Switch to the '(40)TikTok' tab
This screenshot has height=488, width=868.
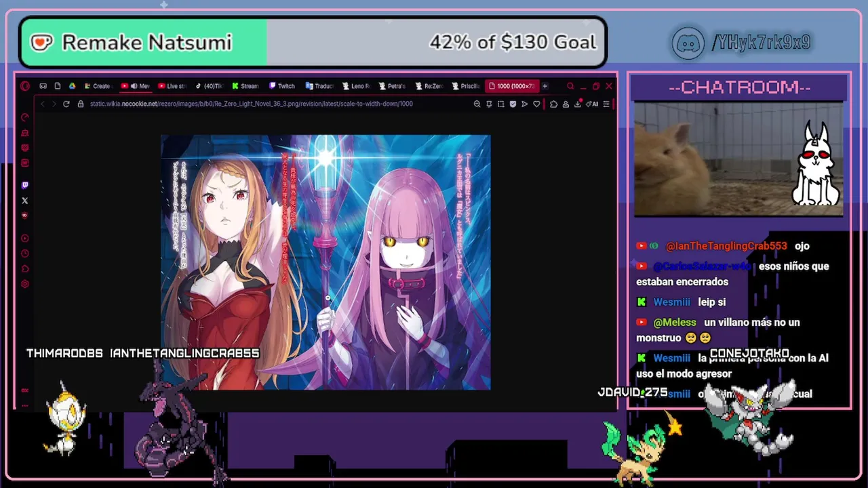[x=209, y=86]
